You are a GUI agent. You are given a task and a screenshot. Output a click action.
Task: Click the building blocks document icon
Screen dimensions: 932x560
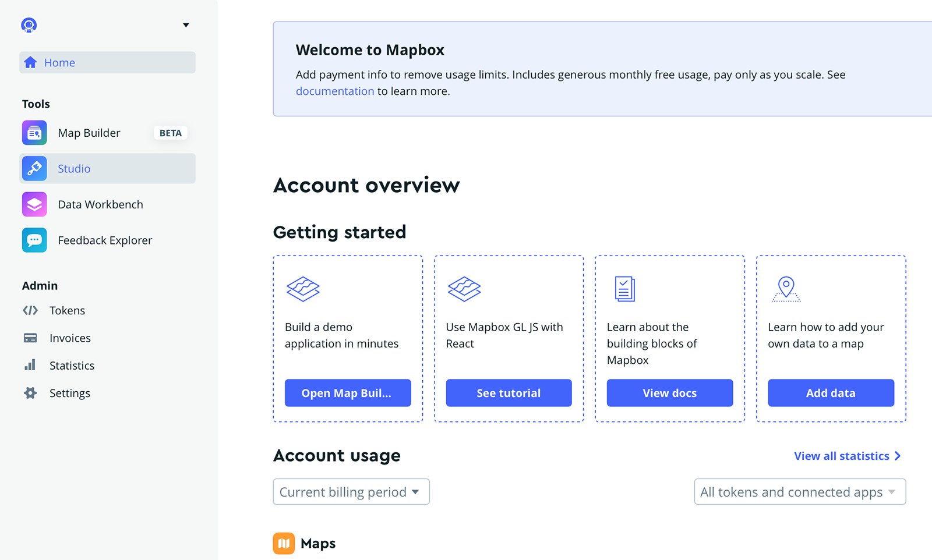point(624,289)
